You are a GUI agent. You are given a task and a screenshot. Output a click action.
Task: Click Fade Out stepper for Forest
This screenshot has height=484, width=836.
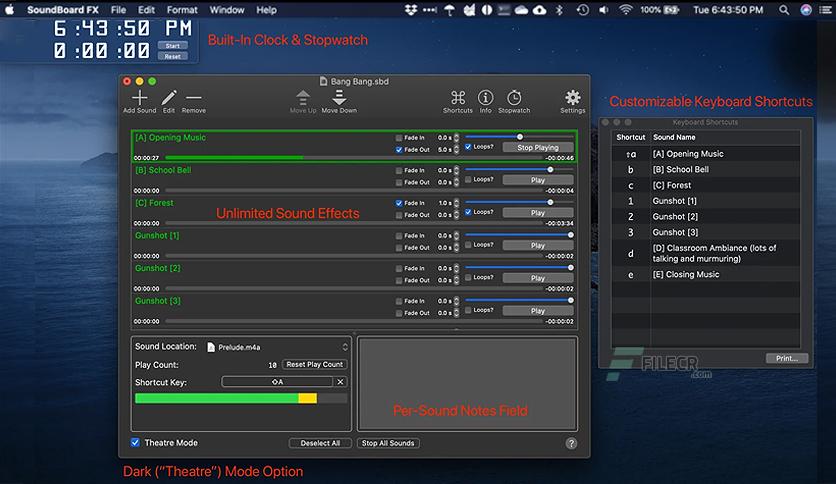[456, 215]
